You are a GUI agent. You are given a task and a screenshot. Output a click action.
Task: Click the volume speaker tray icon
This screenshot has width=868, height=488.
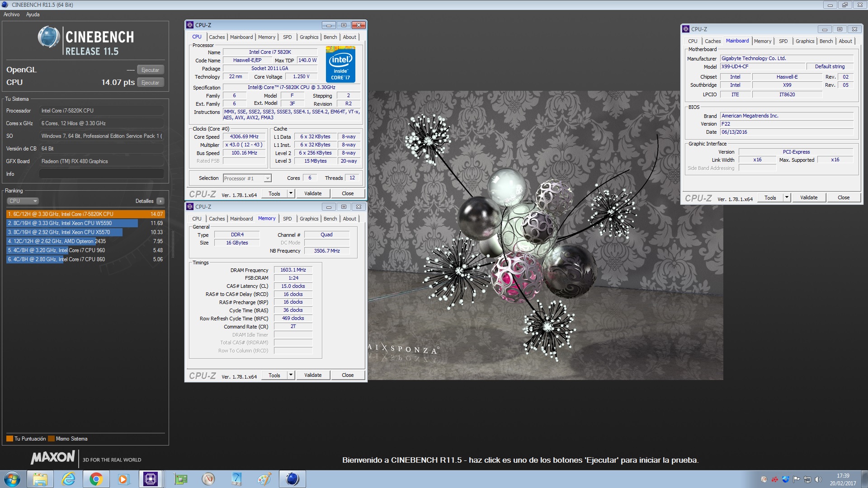(818, 479)
